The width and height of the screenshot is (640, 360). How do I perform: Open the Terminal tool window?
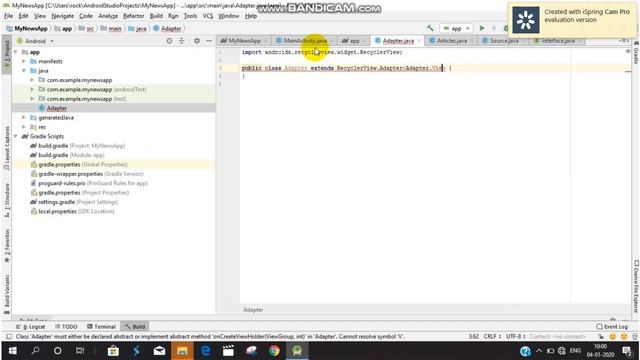tap(101, 327)
